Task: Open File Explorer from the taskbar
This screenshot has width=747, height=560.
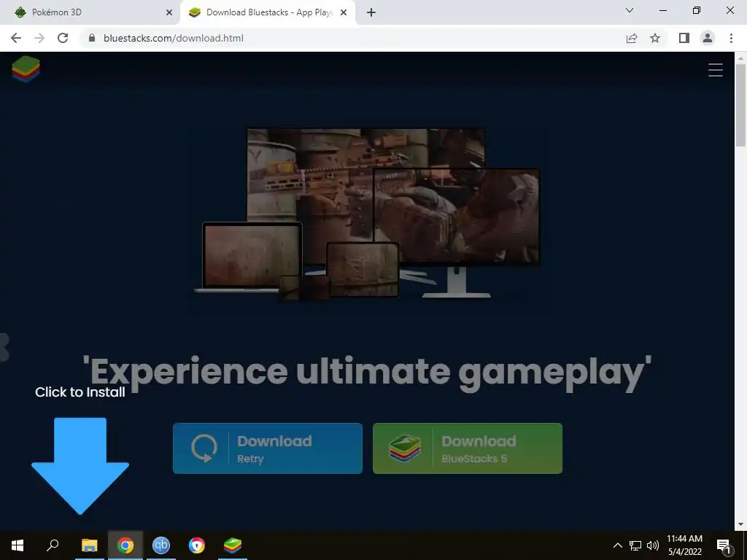Action: coord(89,545)
